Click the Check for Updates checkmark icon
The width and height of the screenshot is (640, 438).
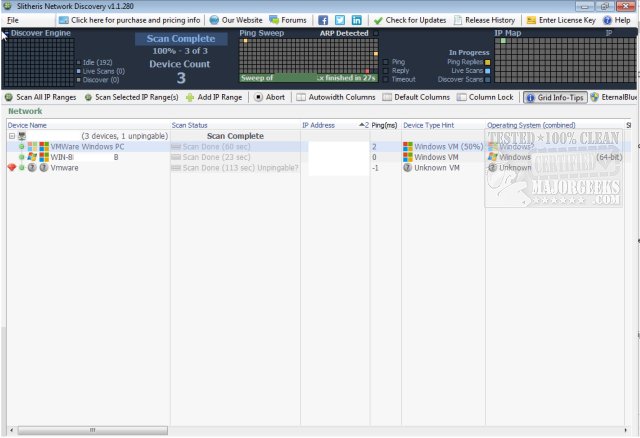(x=378, y=20)
